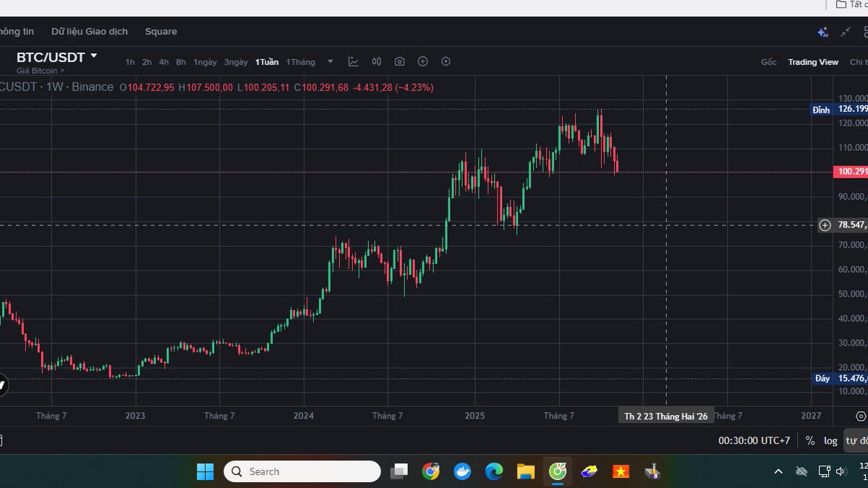
Task: Click the AI sparkle icon at top right
Action: (822, 31)
